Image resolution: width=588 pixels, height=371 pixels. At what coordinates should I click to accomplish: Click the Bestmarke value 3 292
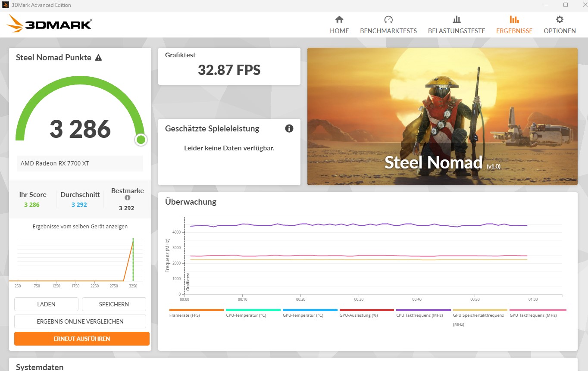[127, 208]
